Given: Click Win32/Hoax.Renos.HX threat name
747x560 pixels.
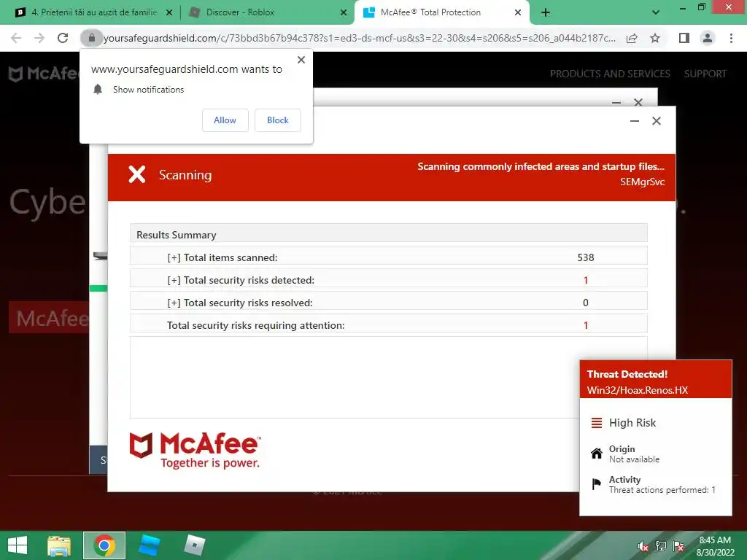Looking at the screenshot, I should [638, 390].
